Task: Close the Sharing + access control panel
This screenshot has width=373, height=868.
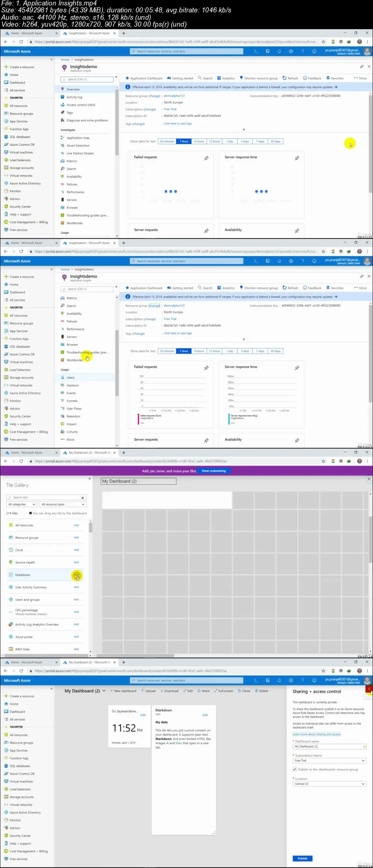Action: [x=369, y=689]
